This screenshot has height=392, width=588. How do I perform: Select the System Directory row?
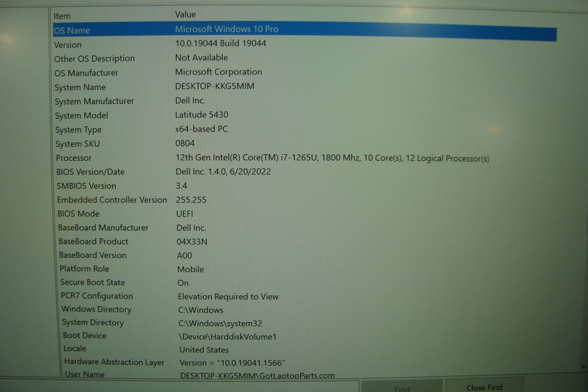coord(304,323)
